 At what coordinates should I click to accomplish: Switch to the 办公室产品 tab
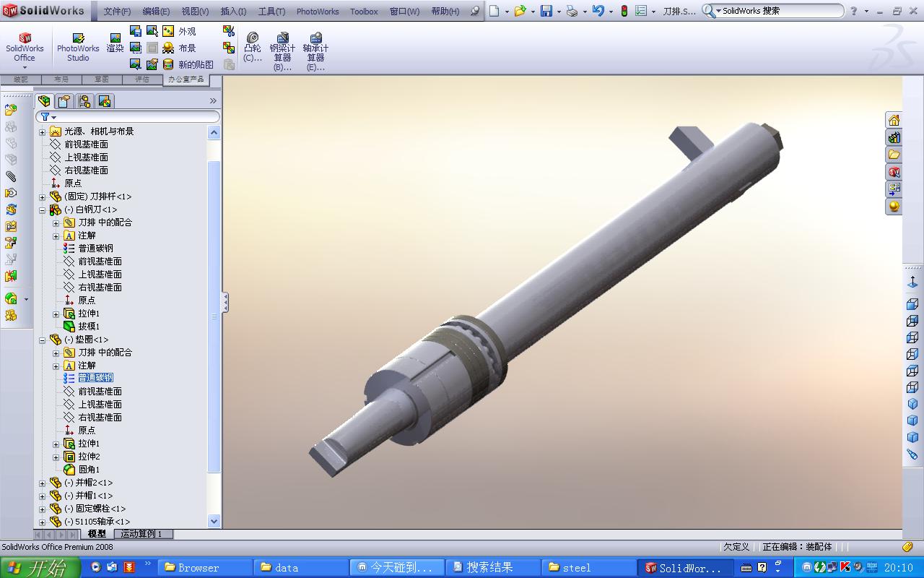click(x=186, y=79)
